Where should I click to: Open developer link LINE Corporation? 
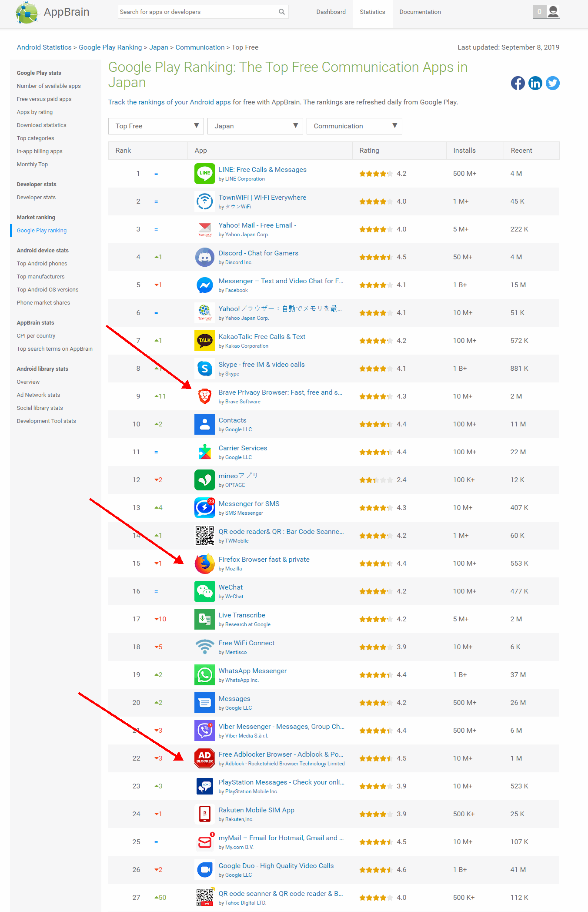click(x=245, y=179)
